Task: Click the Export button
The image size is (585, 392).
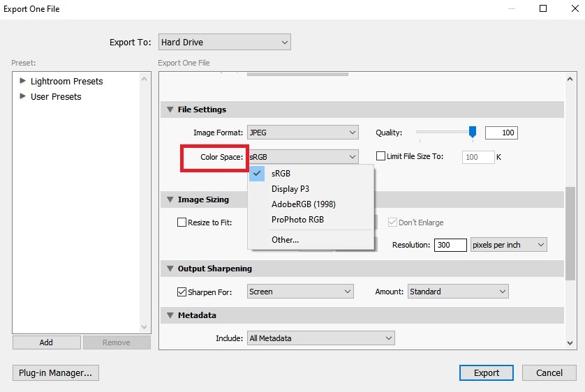Action: click(486, 372)
